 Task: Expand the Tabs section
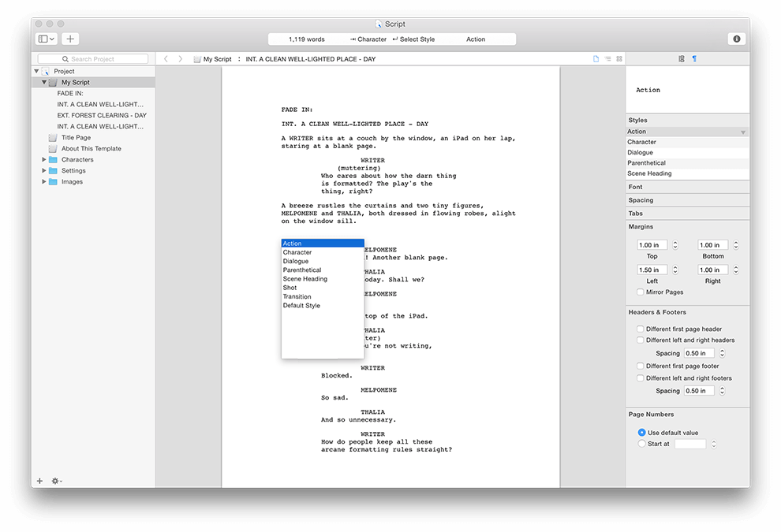687,213
